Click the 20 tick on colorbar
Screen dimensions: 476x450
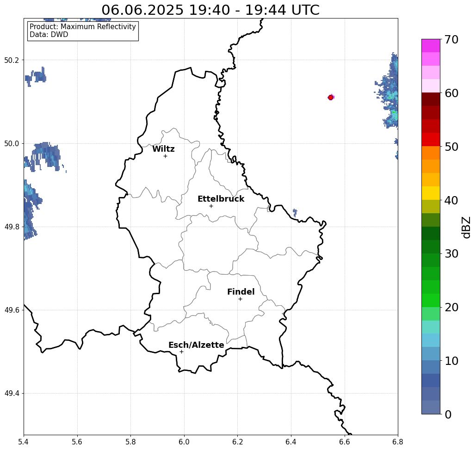pyautogui.click(x=451, y=307)
